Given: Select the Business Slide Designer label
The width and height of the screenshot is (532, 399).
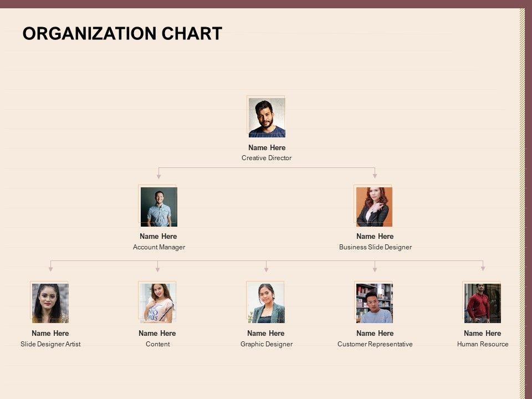Looking at the screenshot, I should (375, 247).
